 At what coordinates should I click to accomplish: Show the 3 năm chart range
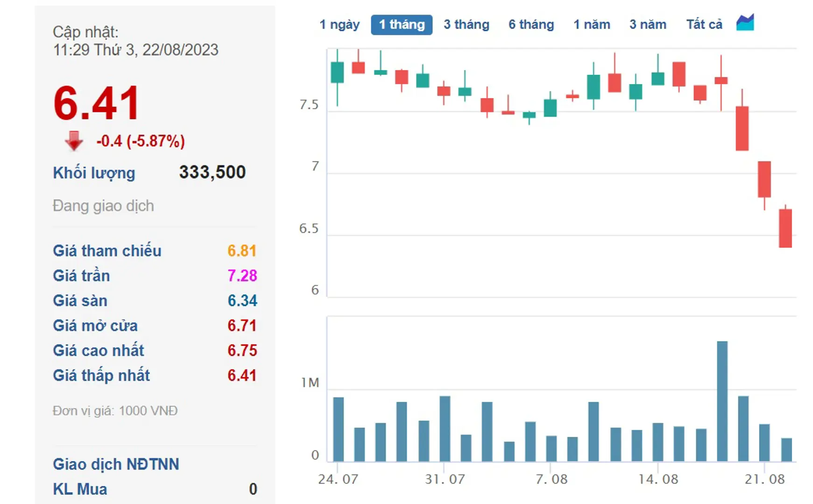click(x=648, y=25)
